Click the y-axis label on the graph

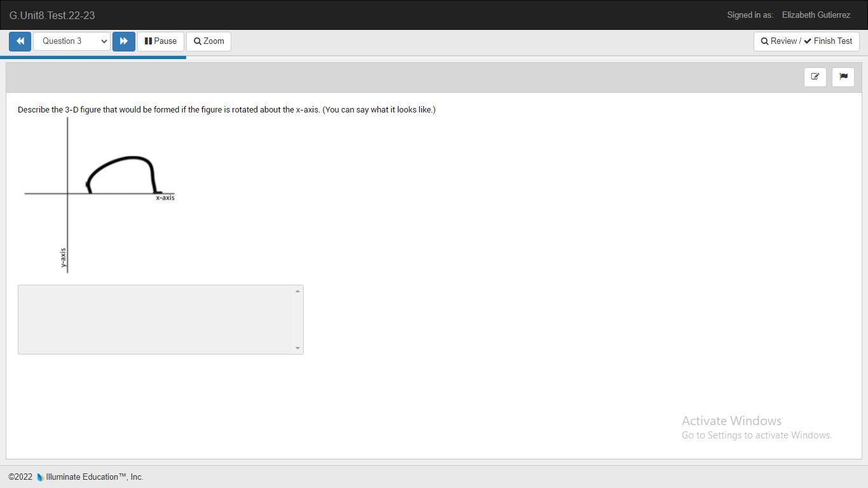point(63,257)
